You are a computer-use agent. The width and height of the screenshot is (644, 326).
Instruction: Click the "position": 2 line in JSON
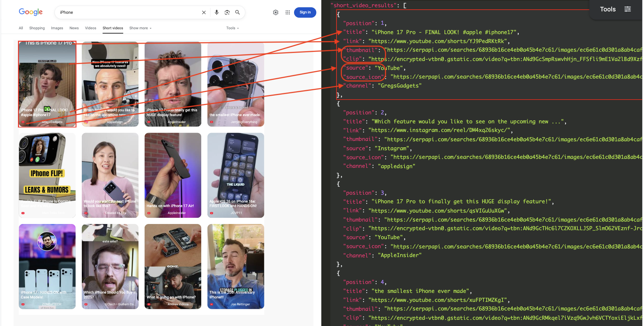click(365, 113)
